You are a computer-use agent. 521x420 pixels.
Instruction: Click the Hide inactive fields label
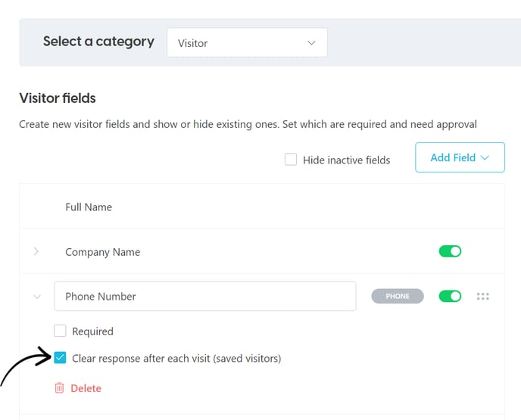click(346, 160)
